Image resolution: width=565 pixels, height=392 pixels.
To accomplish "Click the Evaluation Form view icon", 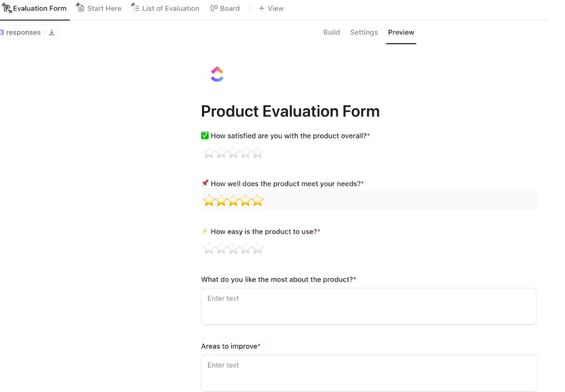I will tap(7, 8).
